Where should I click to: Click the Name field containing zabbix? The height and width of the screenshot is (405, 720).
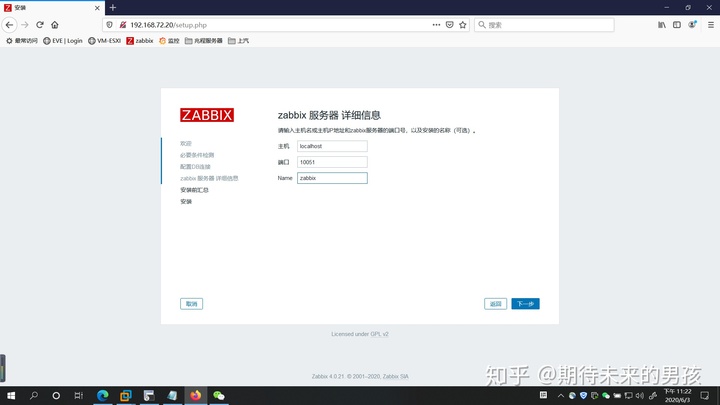point(332,178)
